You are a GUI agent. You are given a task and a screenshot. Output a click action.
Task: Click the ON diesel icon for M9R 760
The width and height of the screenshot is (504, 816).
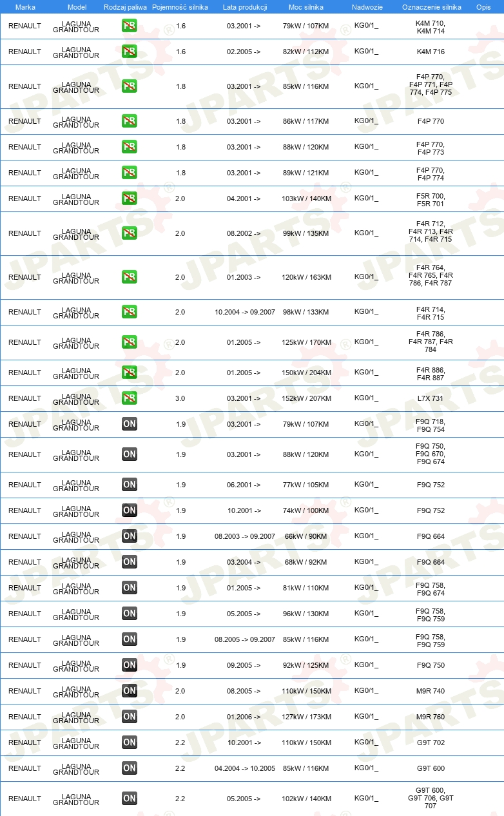tap(129, 717)
